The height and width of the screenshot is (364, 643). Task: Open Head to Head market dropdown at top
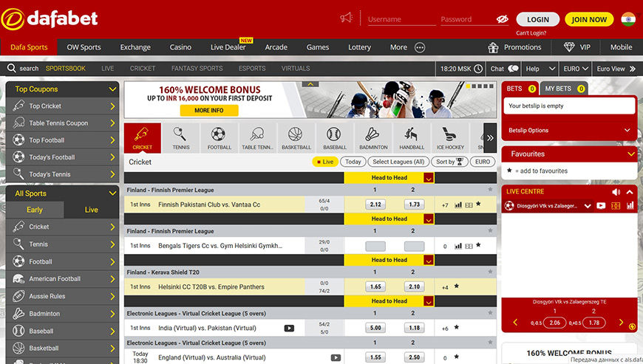tap(429, 178)
